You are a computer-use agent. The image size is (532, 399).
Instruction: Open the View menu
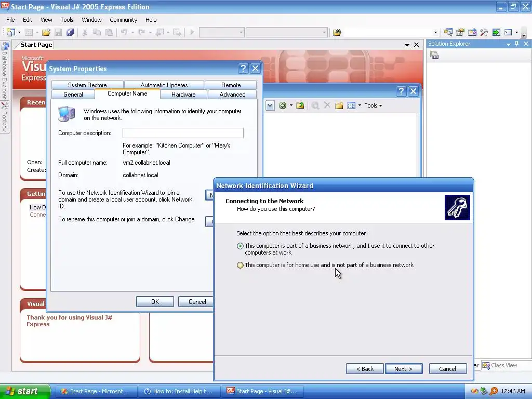46,20
